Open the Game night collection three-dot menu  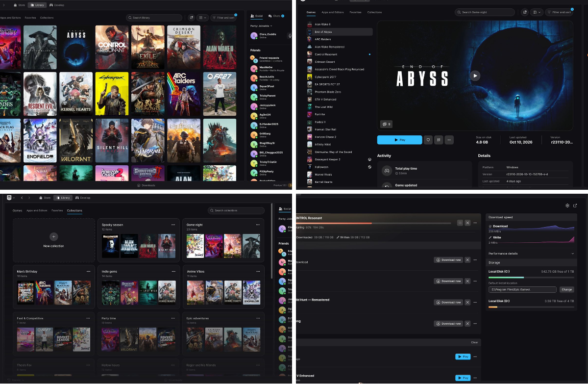(x=258, y=225)
